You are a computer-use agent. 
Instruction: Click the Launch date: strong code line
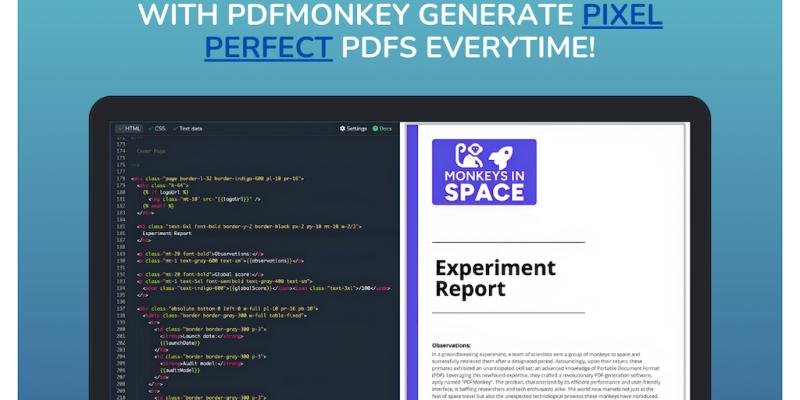tap(202, 336)
